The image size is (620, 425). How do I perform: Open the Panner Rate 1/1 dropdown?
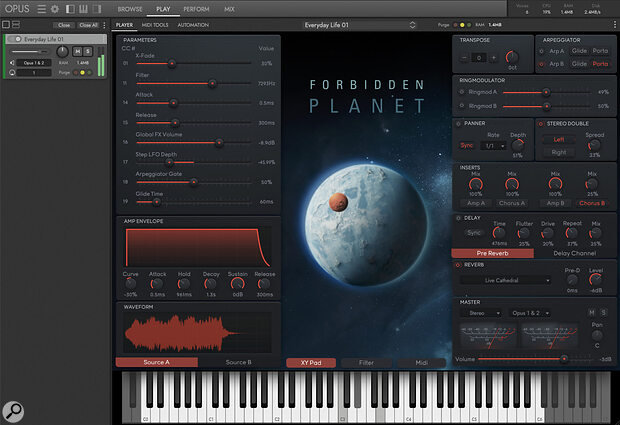[493, 146]
